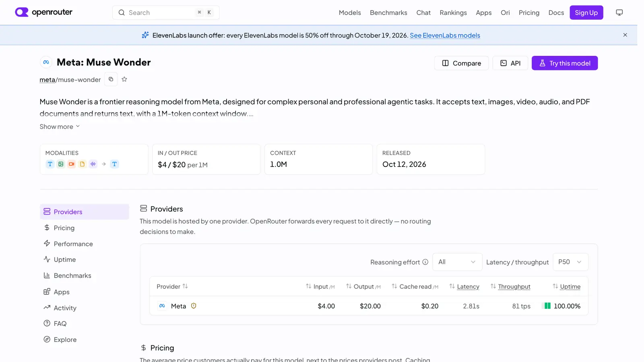Click the sparkle icon in the banner

point(145,35)
